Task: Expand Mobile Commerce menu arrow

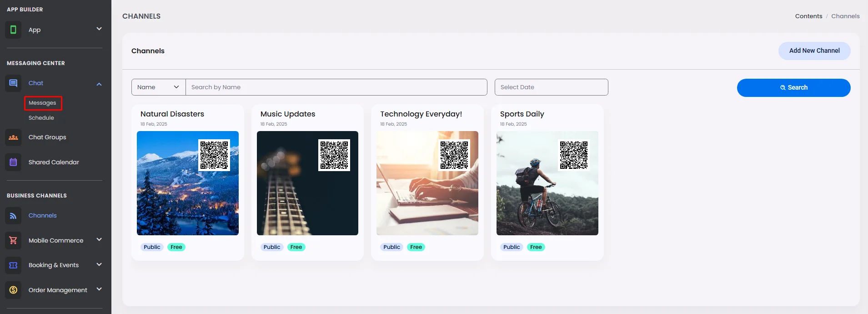Action: click(x=99, y=240)
